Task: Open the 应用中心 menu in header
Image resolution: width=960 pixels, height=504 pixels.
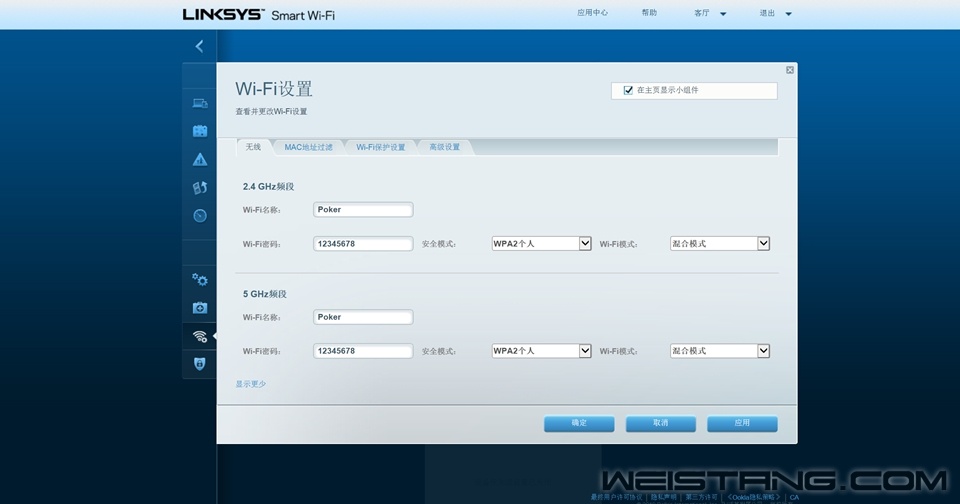Action: pyautogui.click(x=592, y=13)
